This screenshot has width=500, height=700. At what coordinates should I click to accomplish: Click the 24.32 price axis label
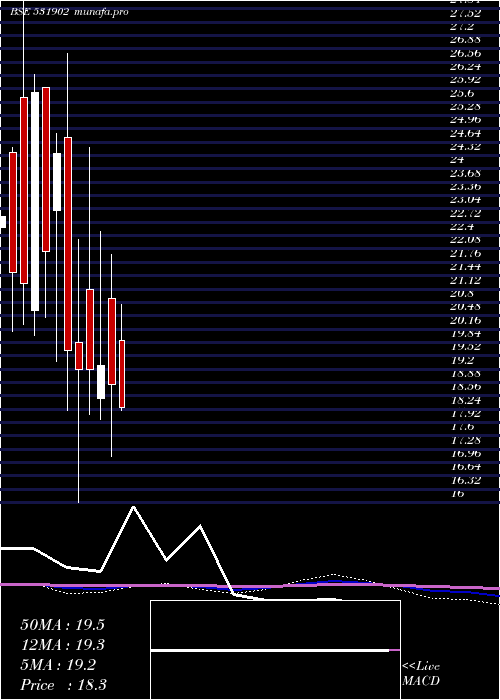(x=466, y=146)
